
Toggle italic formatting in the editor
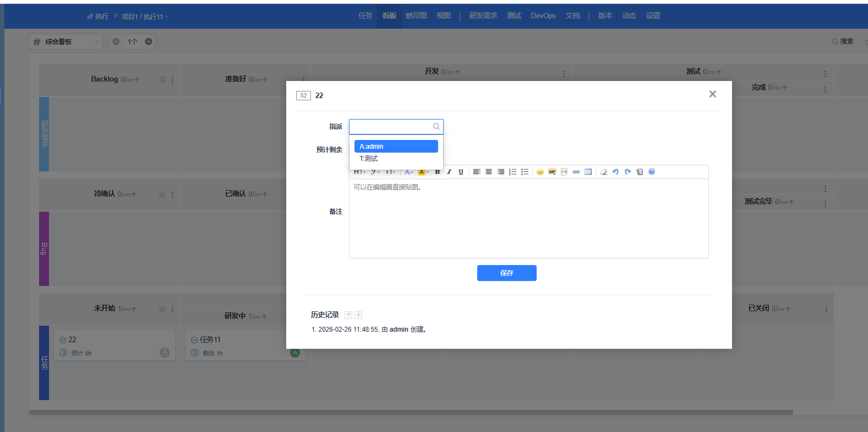click(449, 172)
